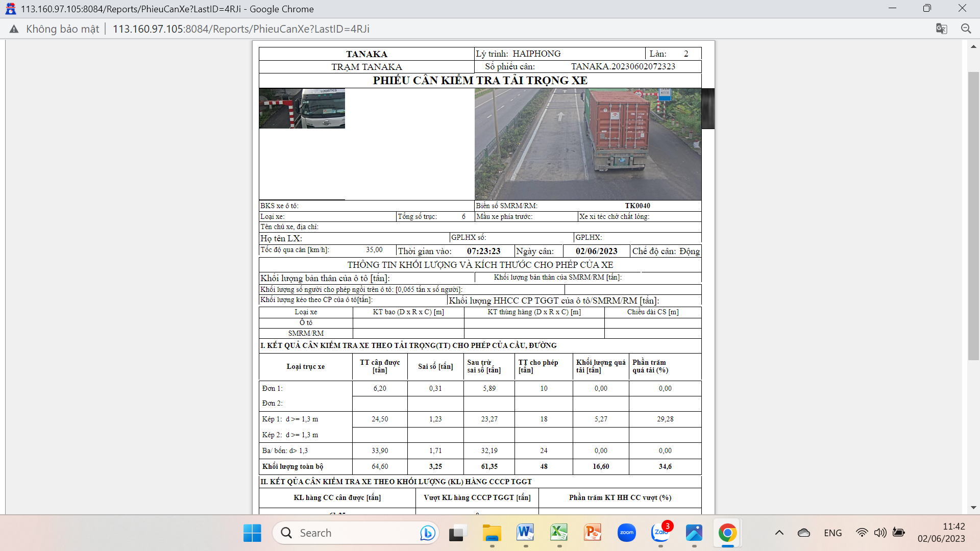Viewport: 980px width, 551px height.
Task: Click the ENG language indicator
Action: click(x=832, y=533)
